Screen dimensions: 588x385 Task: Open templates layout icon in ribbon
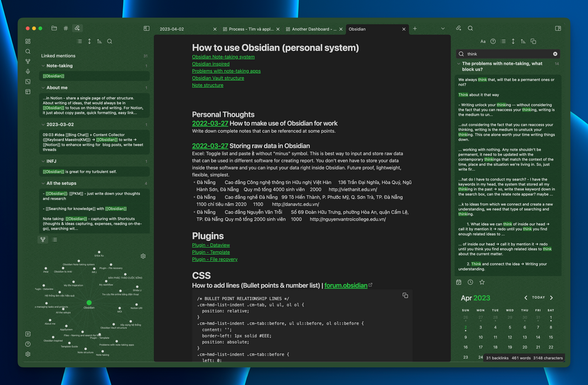coord(27,92)
